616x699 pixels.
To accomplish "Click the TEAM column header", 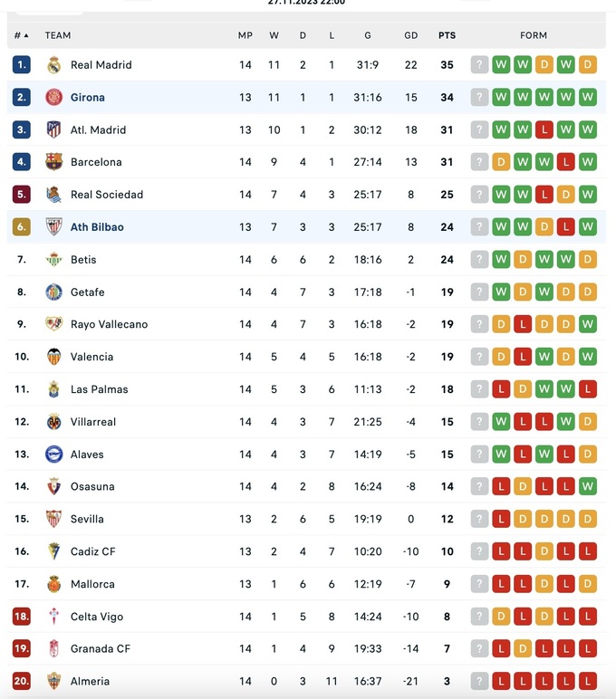I will coord(58,35).
